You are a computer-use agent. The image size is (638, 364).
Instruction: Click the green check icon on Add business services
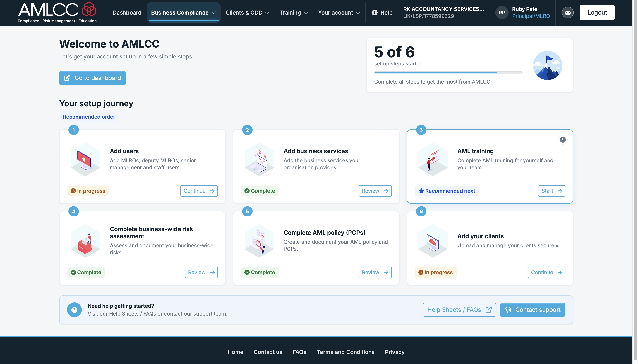coord(247,191)
